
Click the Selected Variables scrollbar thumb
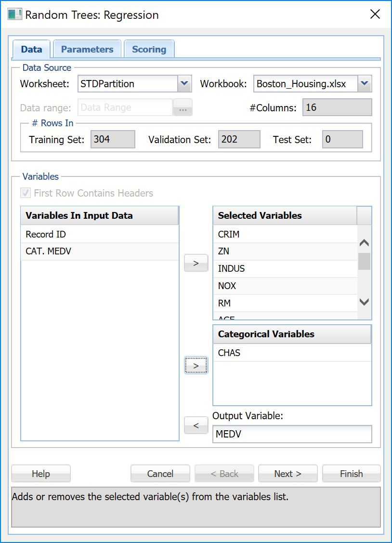364,262
